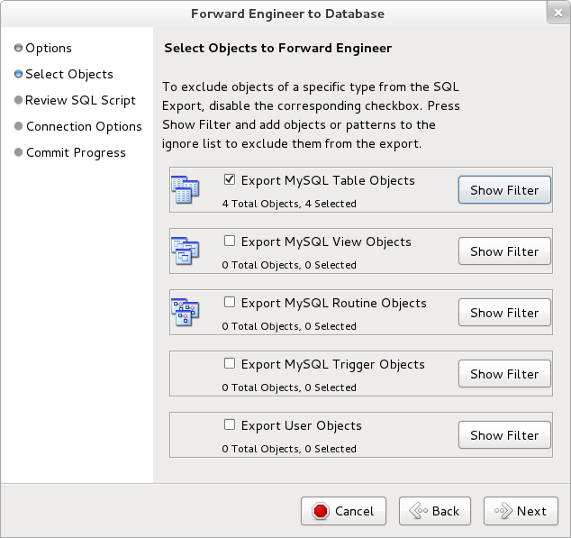The image size is (571, 538).
Task: Click '4 Total Objects, 4 Selected' text
Action: click(289, 204)
